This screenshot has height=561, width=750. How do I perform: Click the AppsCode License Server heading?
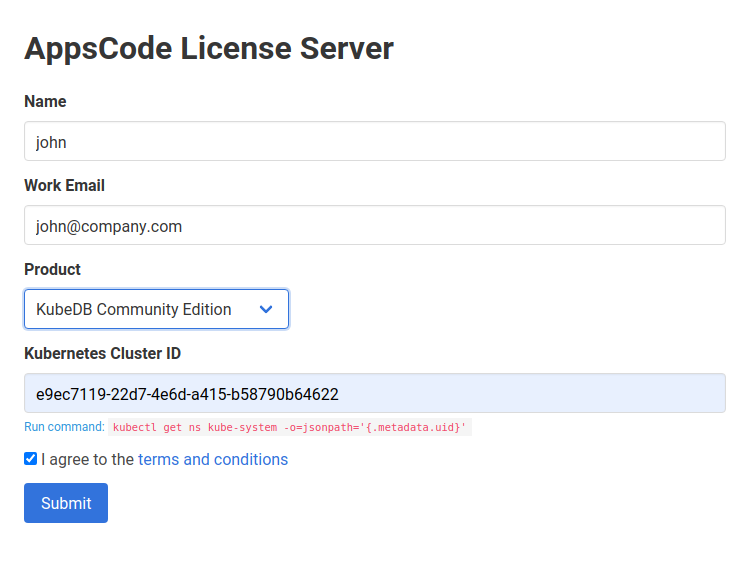tap(209, 48)
